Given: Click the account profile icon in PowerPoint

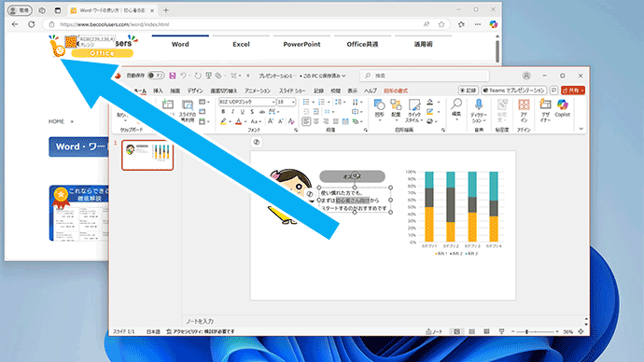Looking at the screenshot, I should (526, 76).
